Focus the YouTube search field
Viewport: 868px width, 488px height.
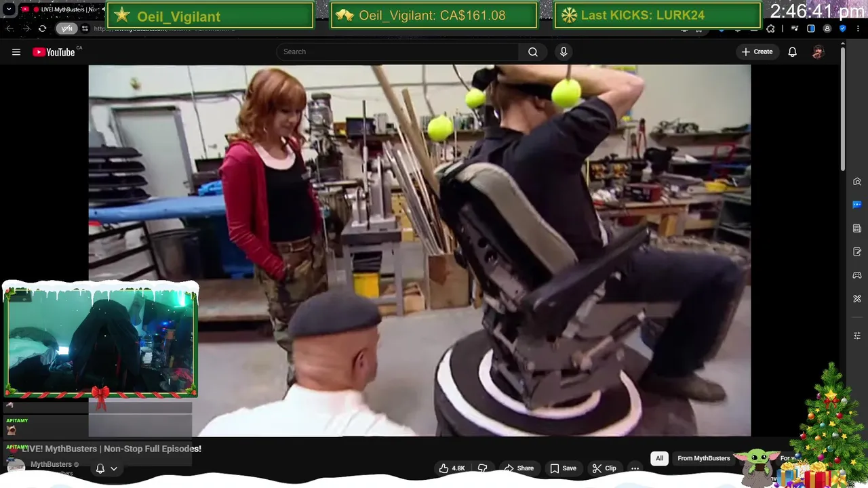(397, 52)
